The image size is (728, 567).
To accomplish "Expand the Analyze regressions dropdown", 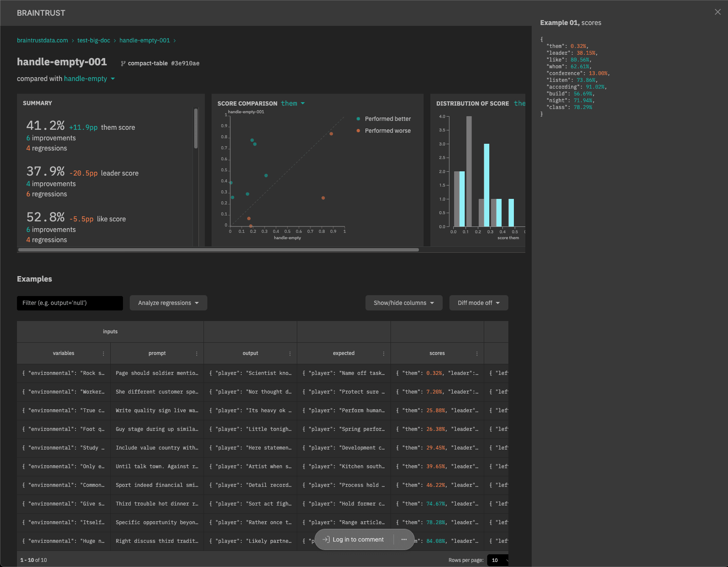I will [168, 303].
